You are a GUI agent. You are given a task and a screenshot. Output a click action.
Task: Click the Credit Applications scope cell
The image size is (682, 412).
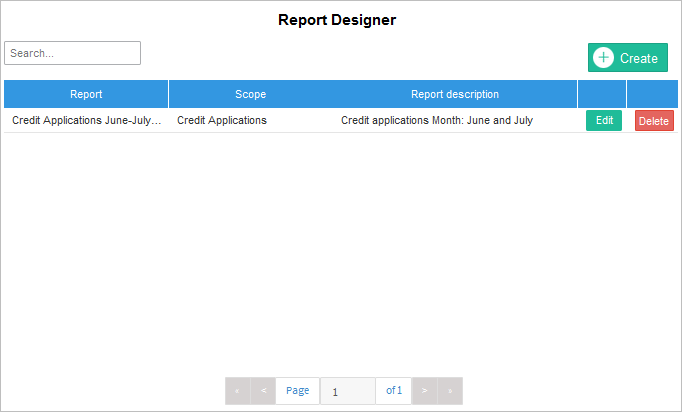[222, 120]
